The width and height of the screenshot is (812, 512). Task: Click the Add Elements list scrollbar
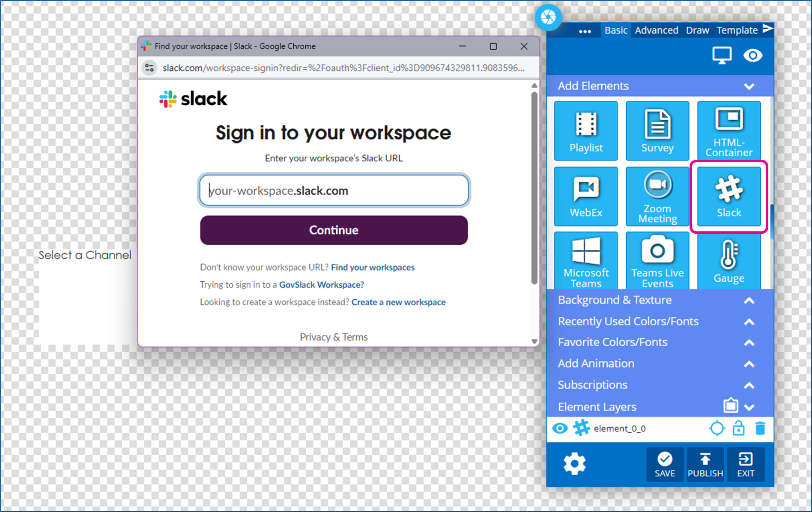pos(771,221)
